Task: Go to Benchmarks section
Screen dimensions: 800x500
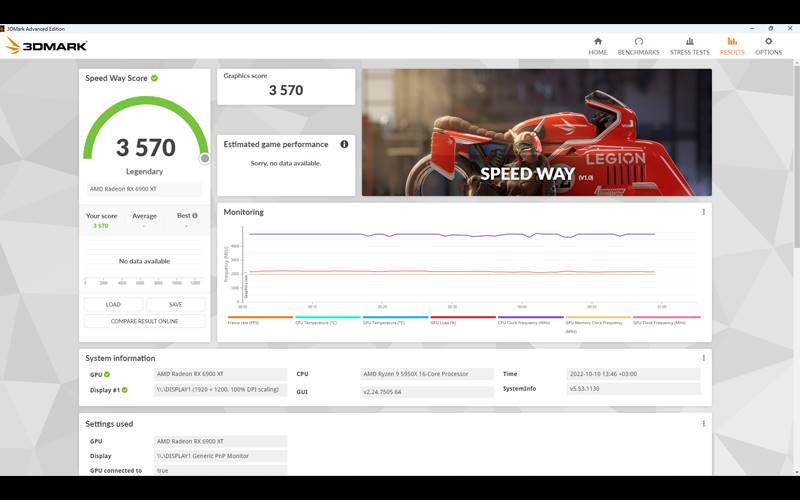Action: click(638, 46)
